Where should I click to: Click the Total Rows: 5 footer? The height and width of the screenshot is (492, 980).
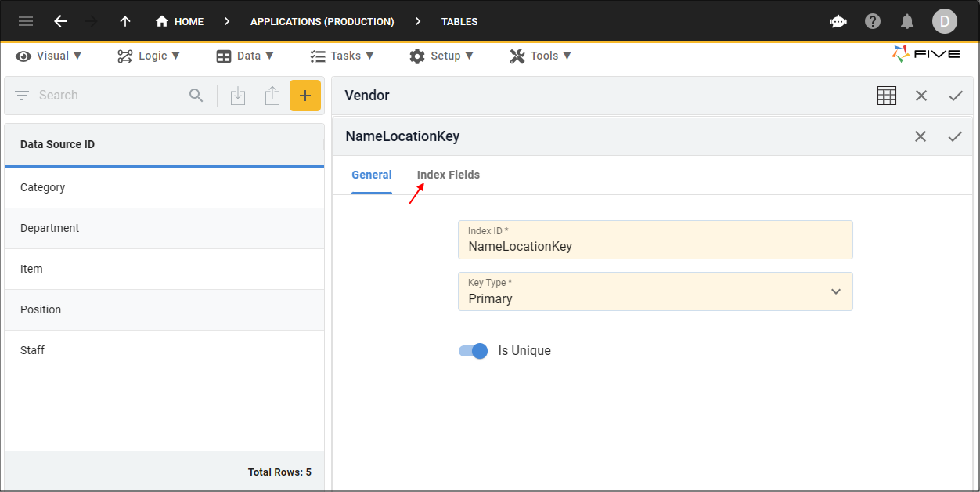(x=279, y=472)
